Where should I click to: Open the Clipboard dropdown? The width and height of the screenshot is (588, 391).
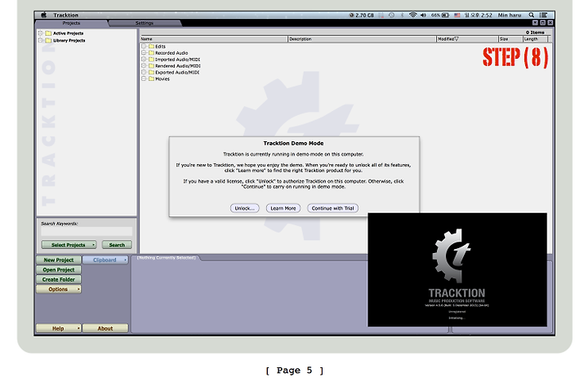pos(105,260)
